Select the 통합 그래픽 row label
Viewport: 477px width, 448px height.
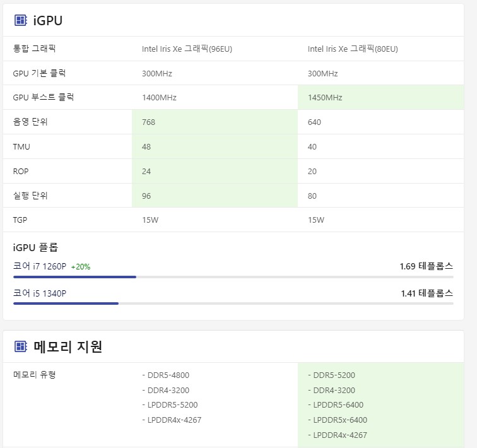(34, 49)
